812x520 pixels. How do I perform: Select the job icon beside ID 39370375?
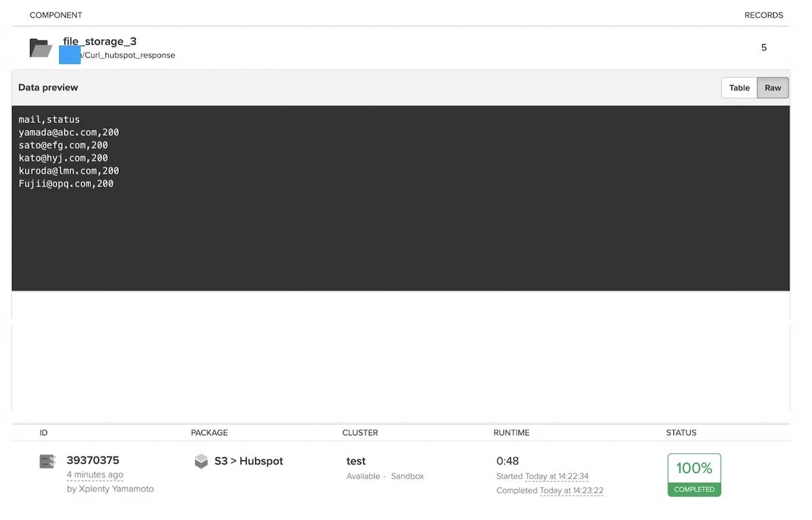(47, 461)
